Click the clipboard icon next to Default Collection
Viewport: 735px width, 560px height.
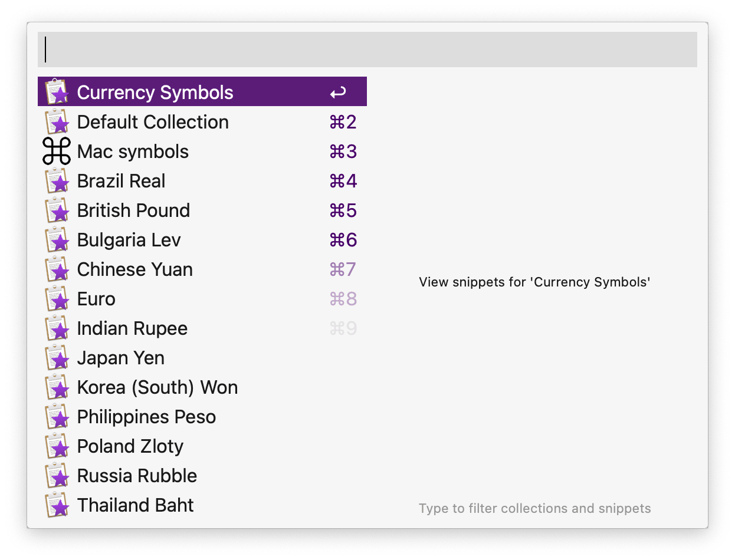(x=57, y=121)
